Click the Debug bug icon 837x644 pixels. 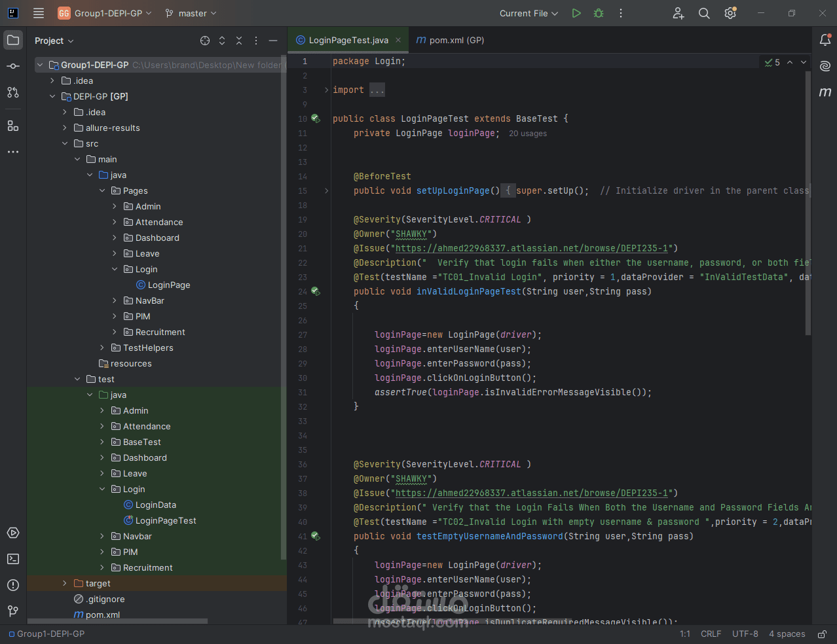[599, 13]
